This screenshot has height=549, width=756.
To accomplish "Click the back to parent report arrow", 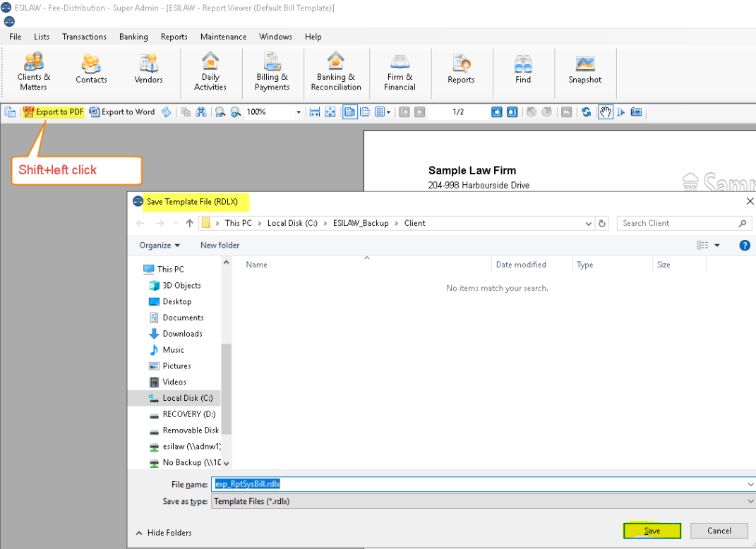I will [x=567, y=111].
